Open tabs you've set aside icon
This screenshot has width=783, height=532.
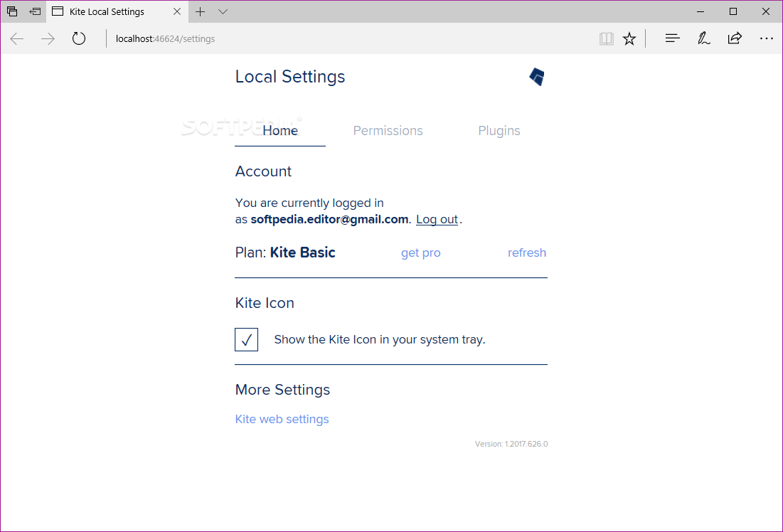(x=12, y=11)
